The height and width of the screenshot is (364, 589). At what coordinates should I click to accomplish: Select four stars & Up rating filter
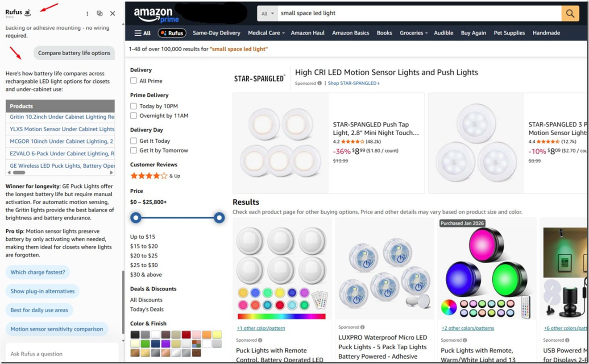click(x=155, y=176)
